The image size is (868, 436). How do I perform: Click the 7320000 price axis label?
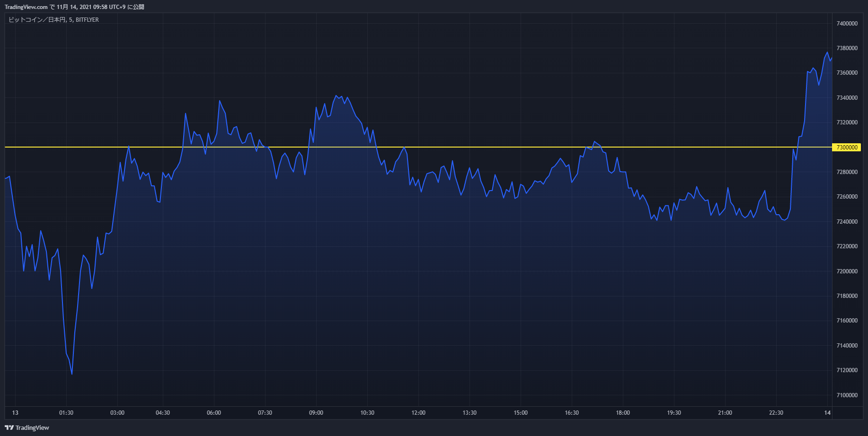[847, 122]
